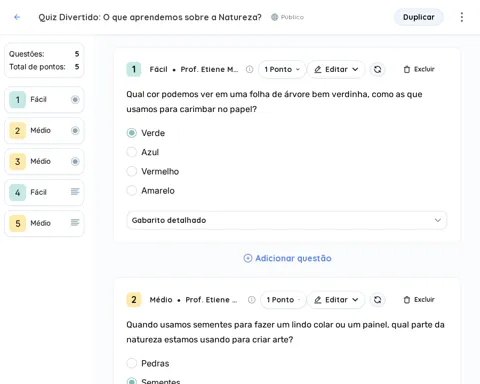
Task: Go back using the left arrow icon
Action: click(17, 17)
